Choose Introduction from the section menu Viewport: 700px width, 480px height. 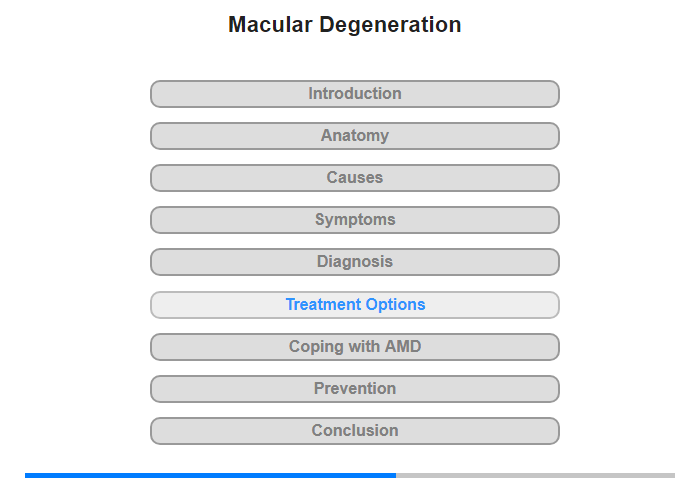coord(354,94)
